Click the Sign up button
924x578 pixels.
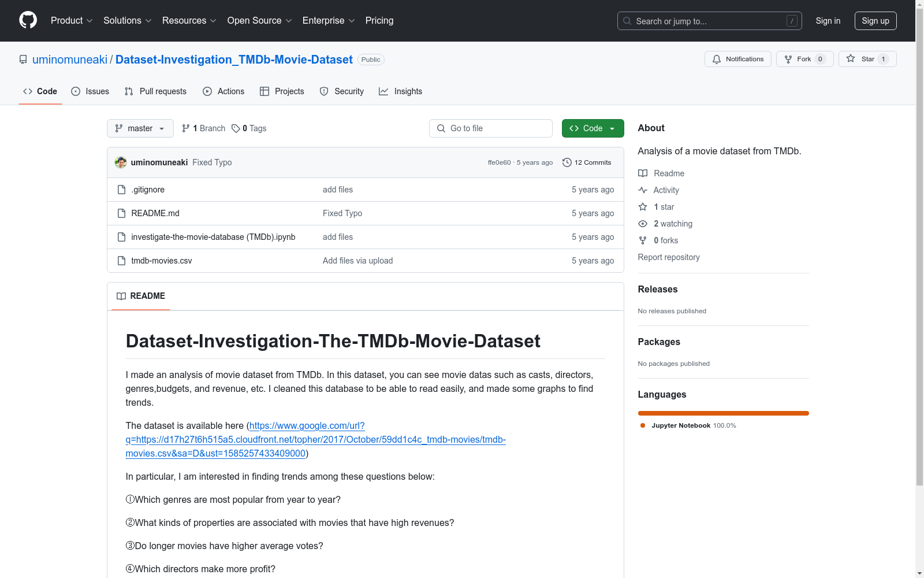coord(875,21)
